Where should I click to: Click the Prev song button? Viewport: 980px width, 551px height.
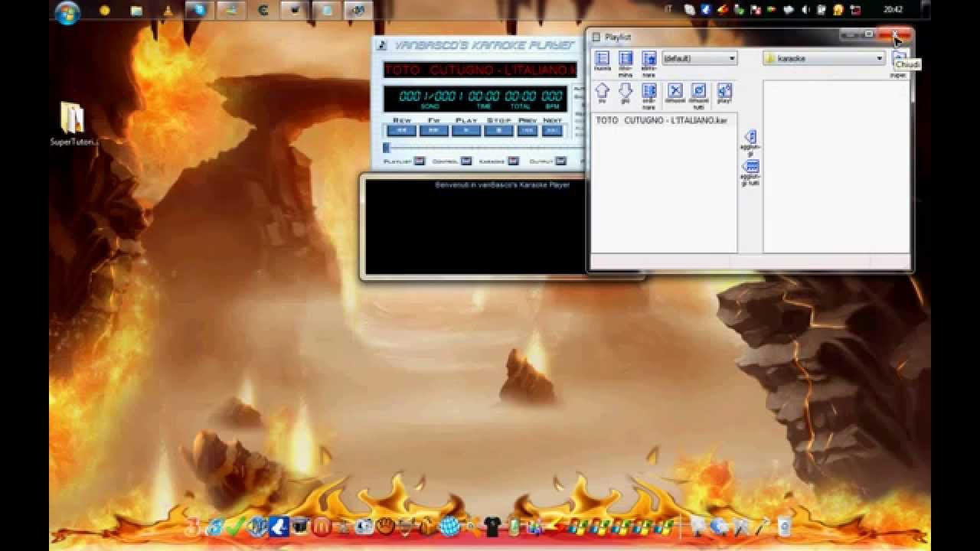[528, 131]
